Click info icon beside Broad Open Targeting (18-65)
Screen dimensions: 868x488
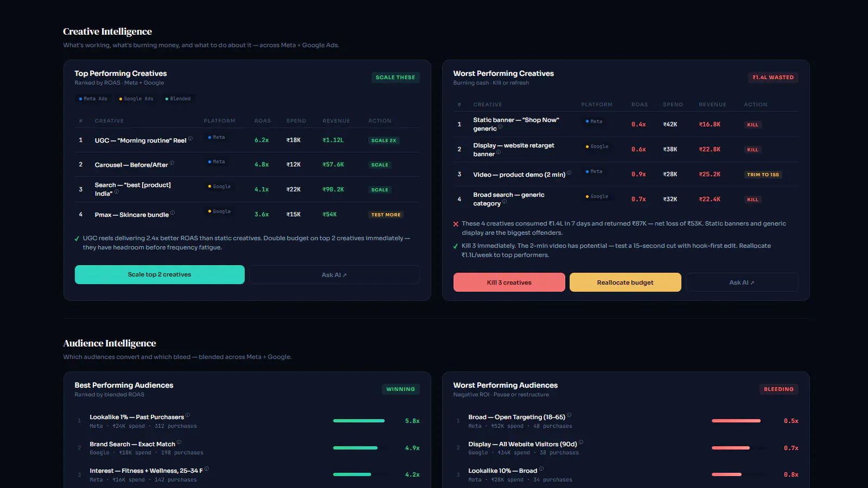click(x=569, y=415)
